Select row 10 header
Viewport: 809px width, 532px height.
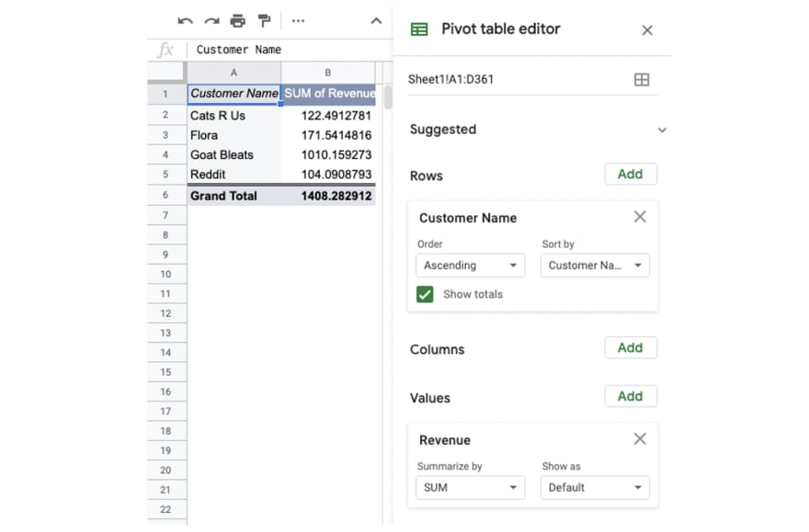(165, 274)
